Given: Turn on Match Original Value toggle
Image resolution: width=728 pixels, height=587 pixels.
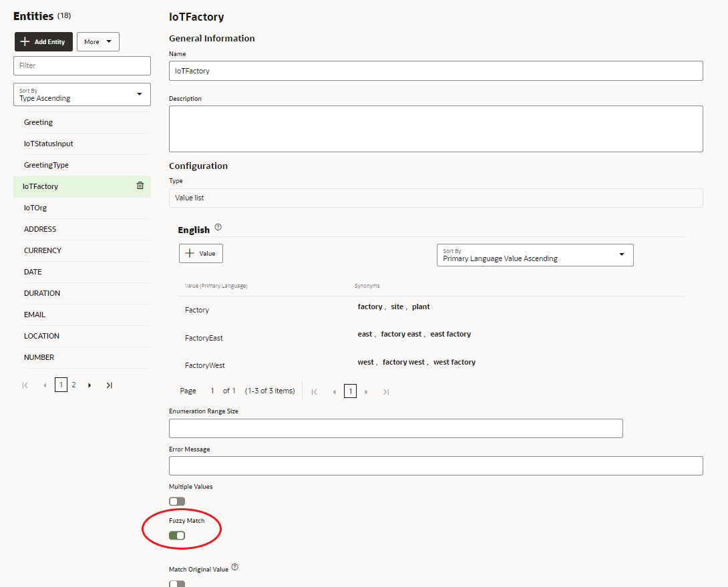Looking at the screenshot, I should tap(176, 583).
